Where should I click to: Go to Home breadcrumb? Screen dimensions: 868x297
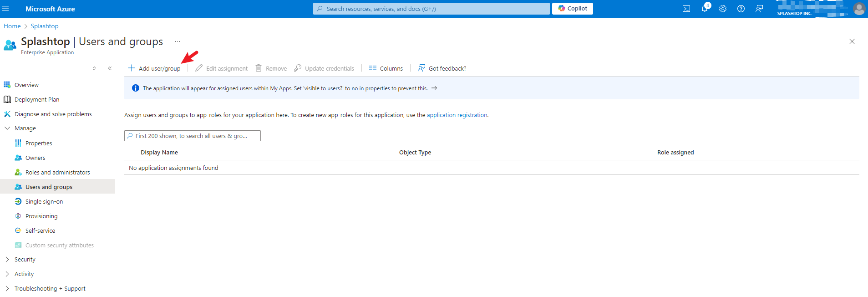(12, 26)
